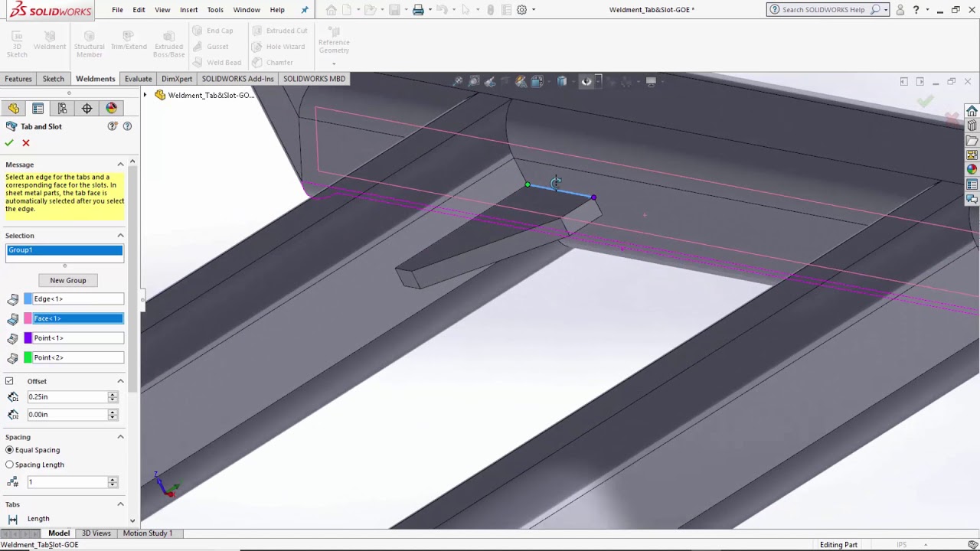Viewport: 980px width, 551px height.
Task: Open the Options gear in the top toolbar
Action: [521, 10]
